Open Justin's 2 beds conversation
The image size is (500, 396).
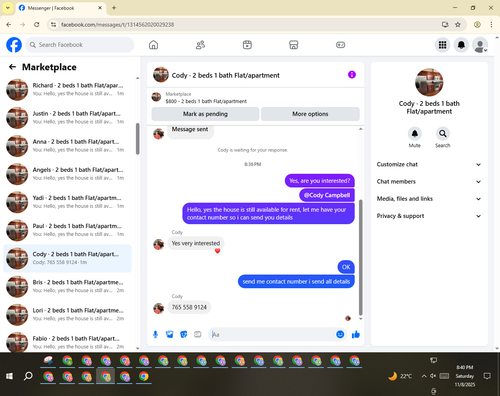(x=67, y=118)
